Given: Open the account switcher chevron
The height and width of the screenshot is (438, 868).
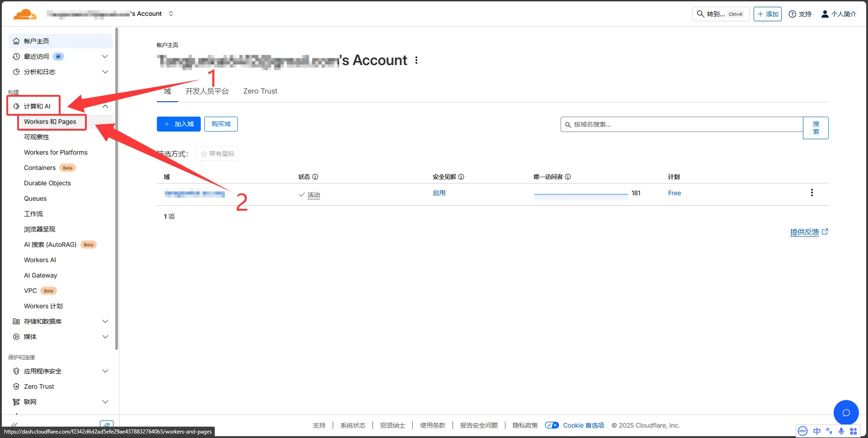Looking at the screenshot, I should (171, 14).
